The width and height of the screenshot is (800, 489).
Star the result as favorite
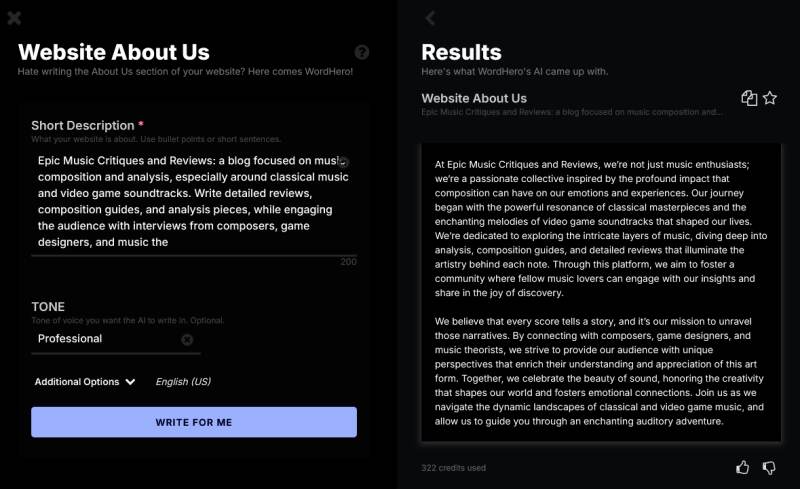point(770,98)
